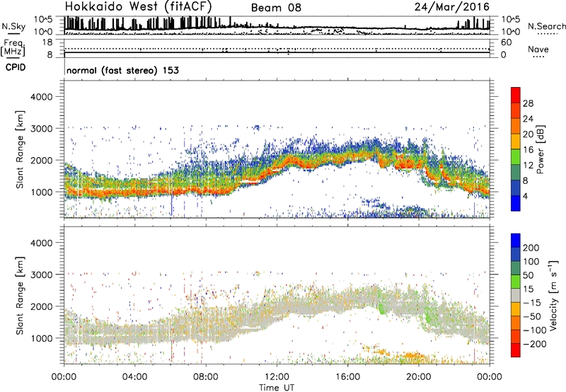This screenshot has width=566, height=392.
Task: Click the '04:00' time axis tick
Action: 134,377
